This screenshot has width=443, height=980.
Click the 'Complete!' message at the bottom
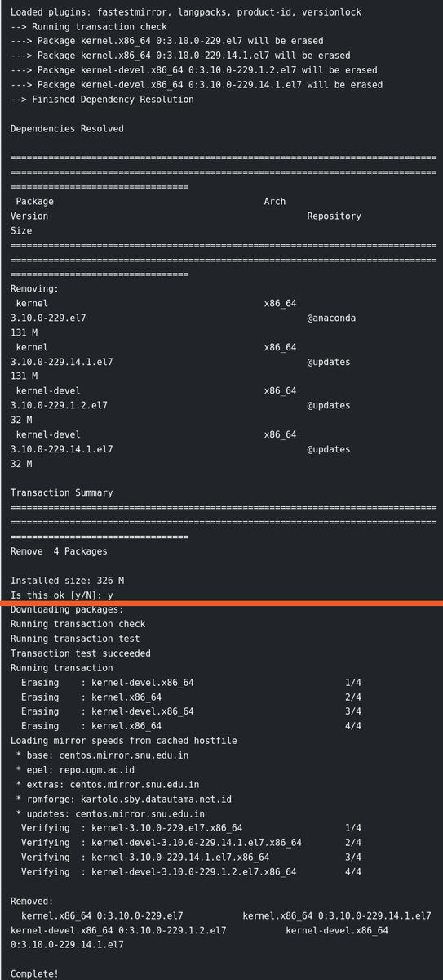34,974
